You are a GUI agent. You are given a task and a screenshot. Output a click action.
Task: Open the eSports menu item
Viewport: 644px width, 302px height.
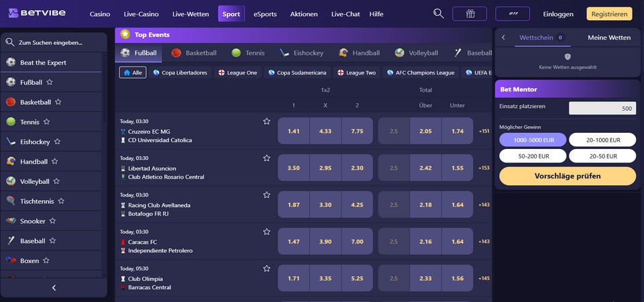265,14
